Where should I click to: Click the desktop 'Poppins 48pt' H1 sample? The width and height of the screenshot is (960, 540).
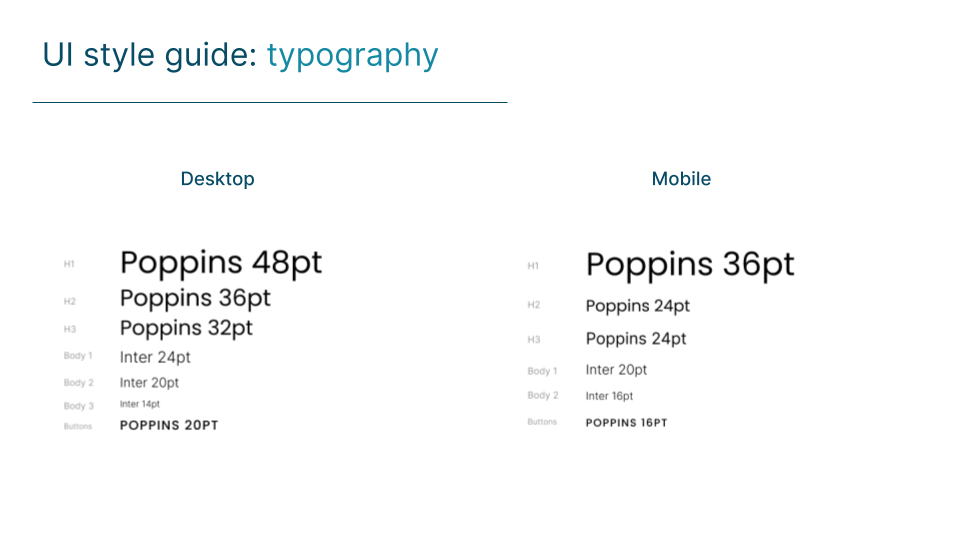coord(221,263)
